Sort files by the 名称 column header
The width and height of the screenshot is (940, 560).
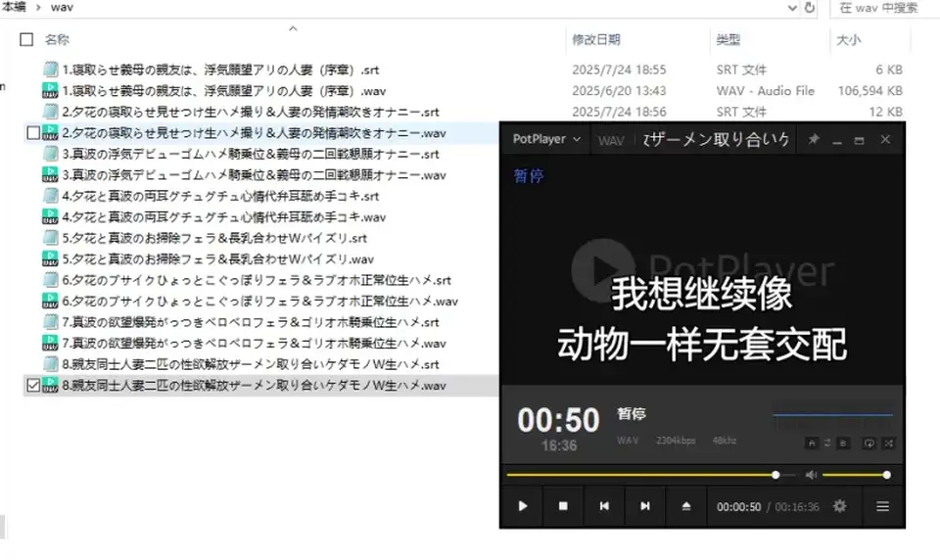58,39
